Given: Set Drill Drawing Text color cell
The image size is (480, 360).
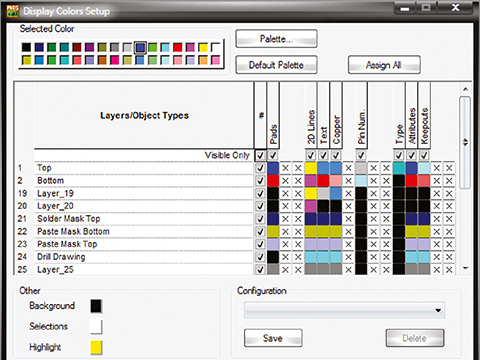Looking at the screenshot, I should pos(323,257).
